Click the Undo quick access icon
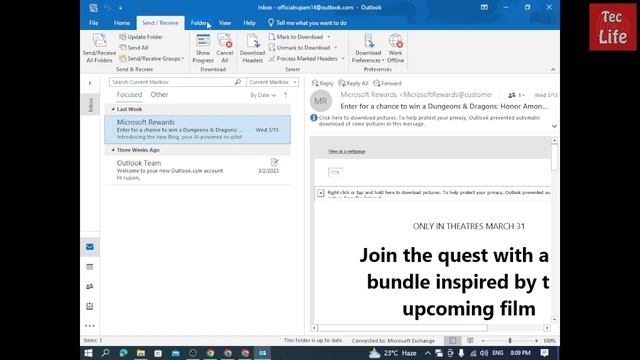This screenshot has height=360, width=640. click(x=107, y=7)
